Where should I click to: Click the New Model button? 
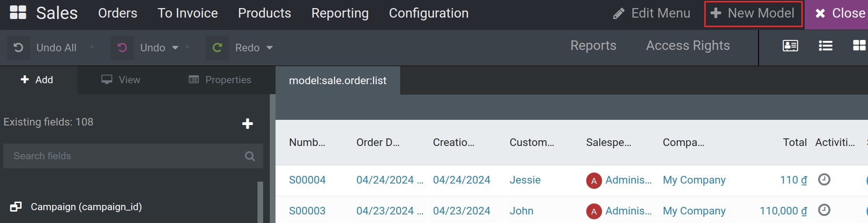(753, 13)
